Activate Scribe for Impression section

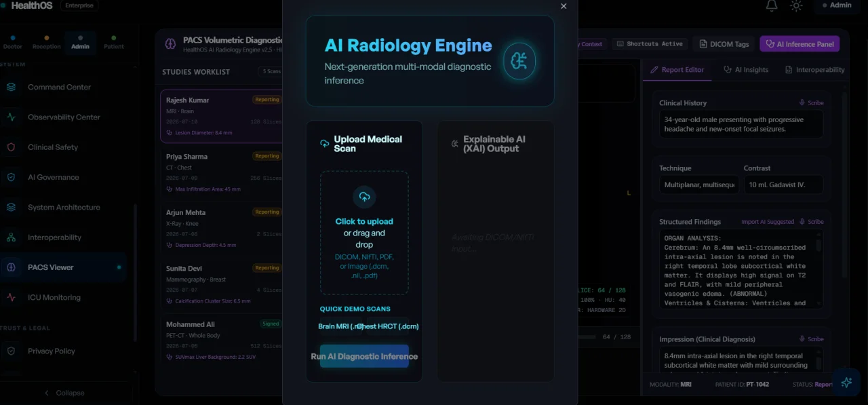(x=812, y=339)
